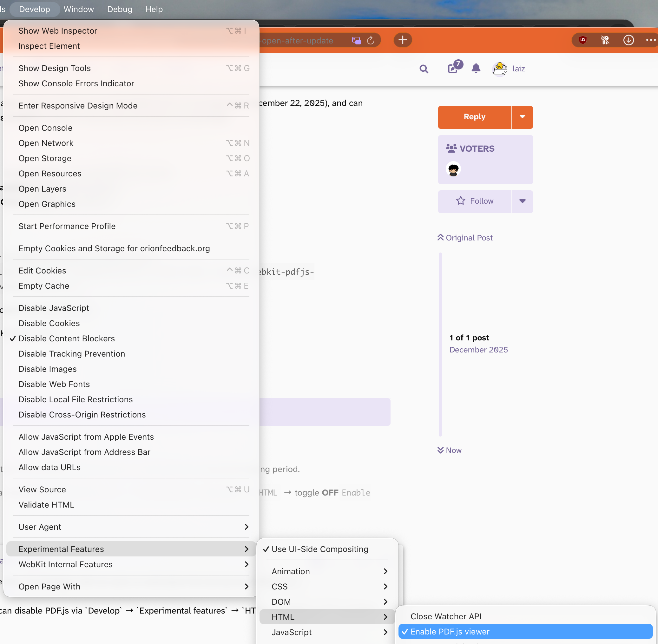
Task: Select Close Watcher API item
Action: (525, 616)
